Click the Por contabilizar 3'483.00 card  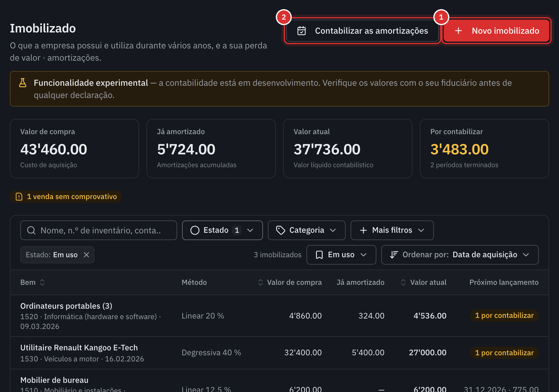(485, 149)
